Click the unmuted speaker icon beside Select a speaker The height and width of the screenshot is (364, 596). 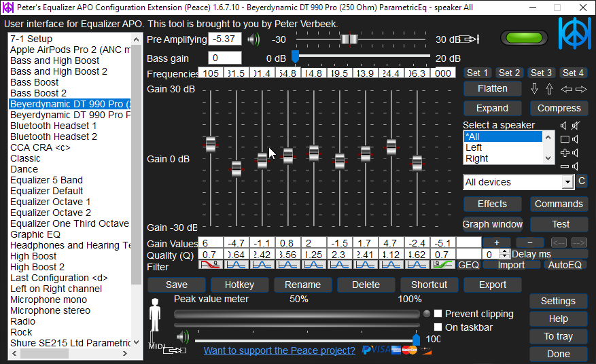563,126
